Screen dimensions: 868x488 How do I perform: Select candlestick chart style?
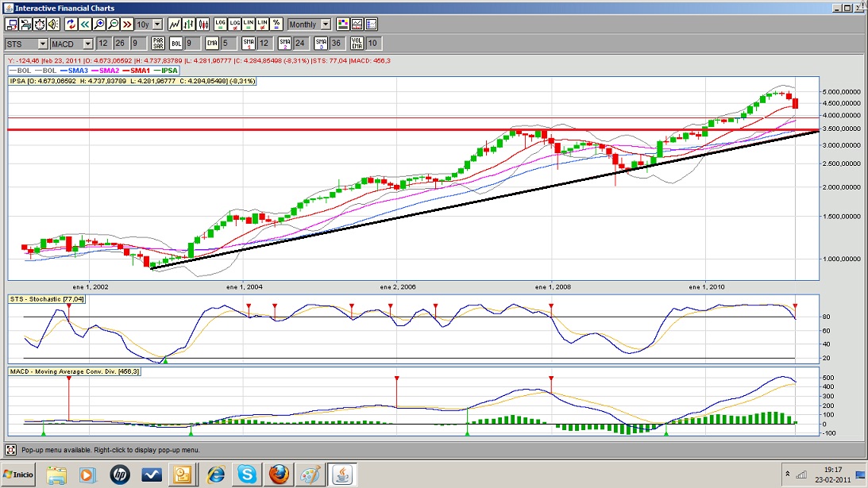pos(203,25)
